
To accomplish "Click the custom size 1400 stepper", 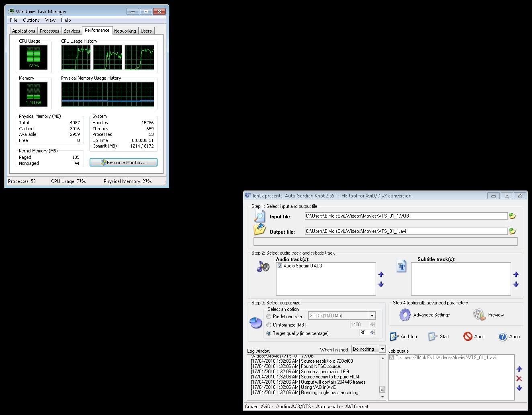I will click(372, 325).
